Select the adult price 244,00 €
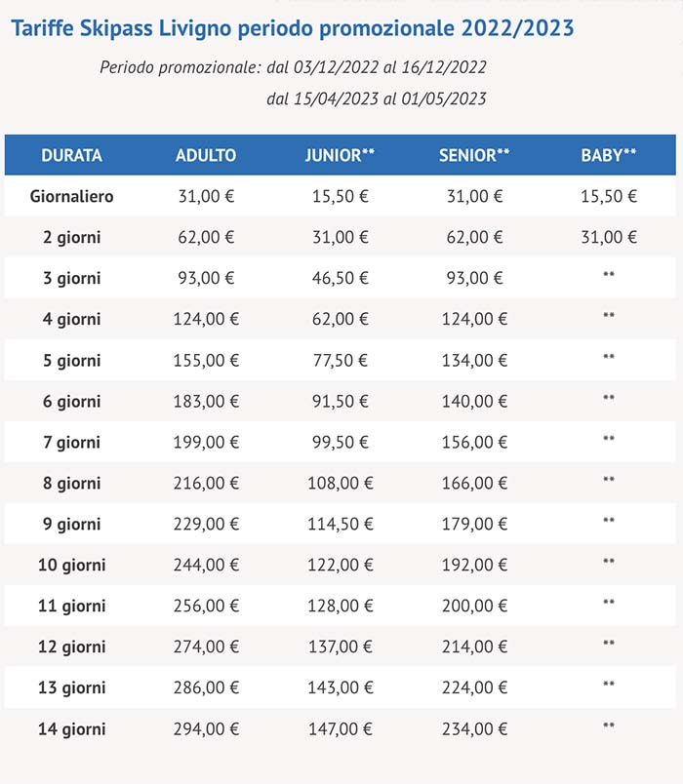The height and width of the screenshot is (784, 683). tap(206, 565)
